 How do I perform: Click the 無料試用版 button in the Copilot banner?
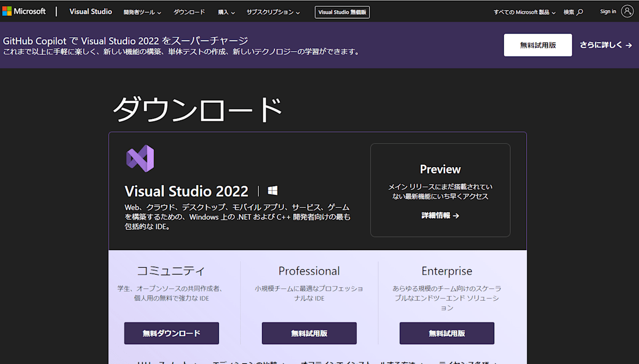(538, 45)
